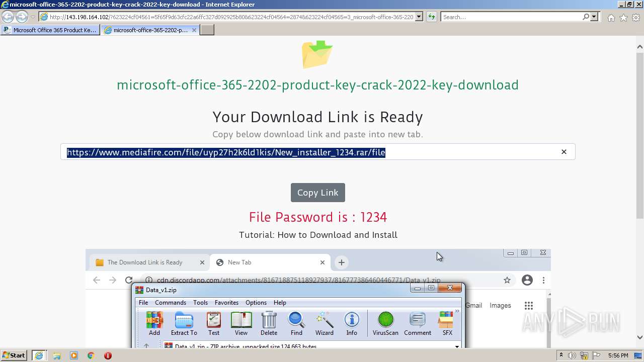Viewport: 644px width, 362px height.
Task: Click 'Tutorial: How to Download and Install'
Action: (x=318, y=235)
